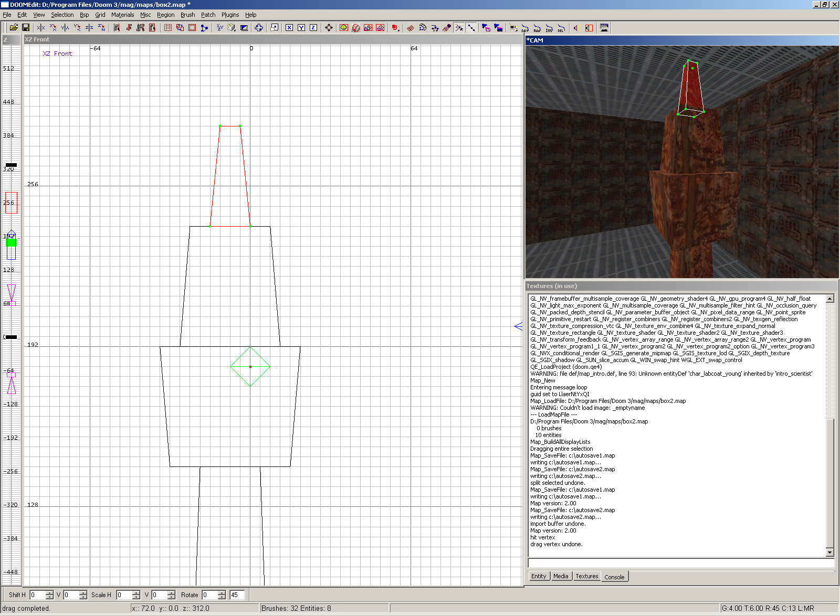Click the Shift H input field
The image size is (840, 616).
coord(37,595)
